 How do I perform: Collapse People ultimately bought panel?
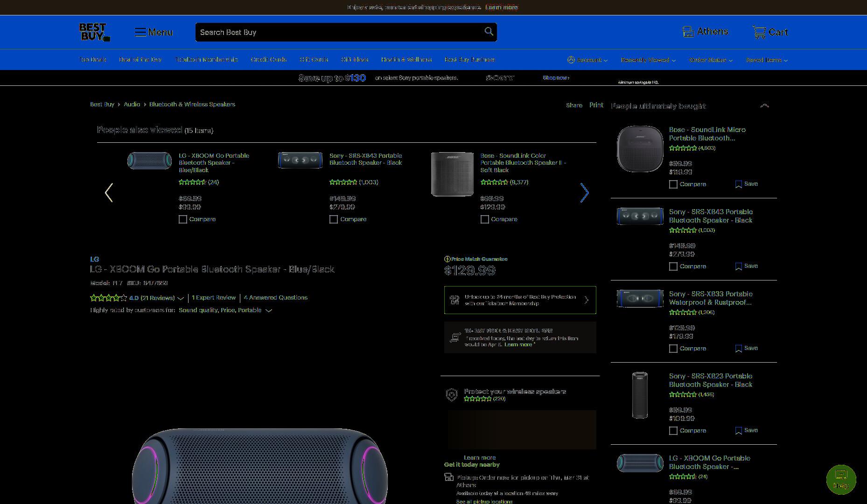764,106
